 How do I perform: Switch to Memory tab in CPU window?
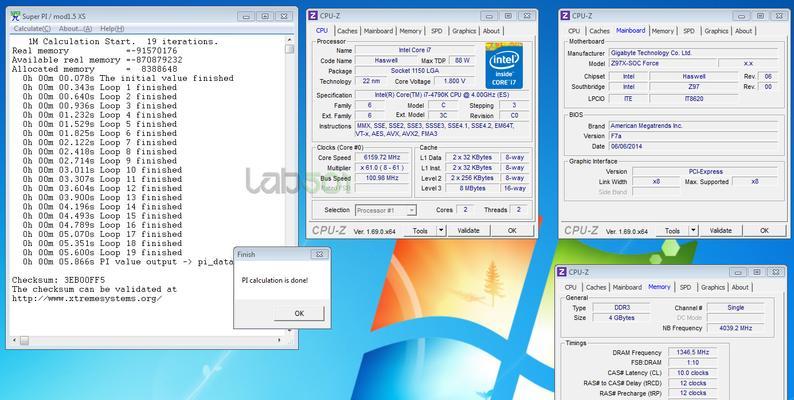[x=410, y=31]
